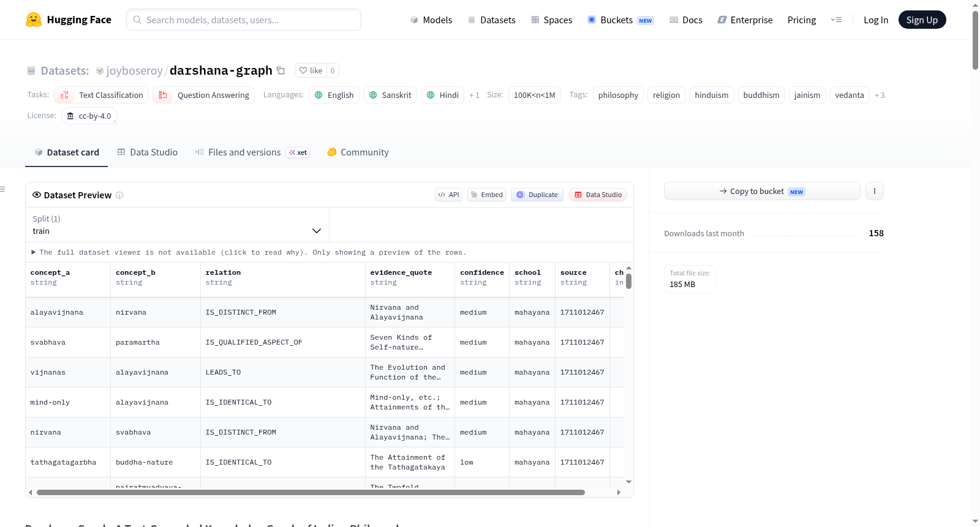This screenshot has height=527, width=980.
Task: Click the religion tag
Action: tap(666, 95)
